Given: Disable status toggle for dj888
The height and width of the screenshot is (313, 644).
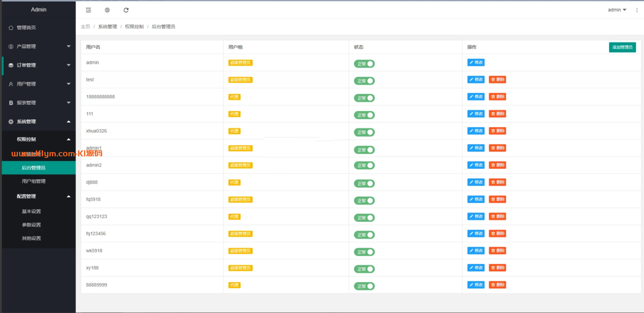Looking at the screenshot, I should (x=364, y=183).
